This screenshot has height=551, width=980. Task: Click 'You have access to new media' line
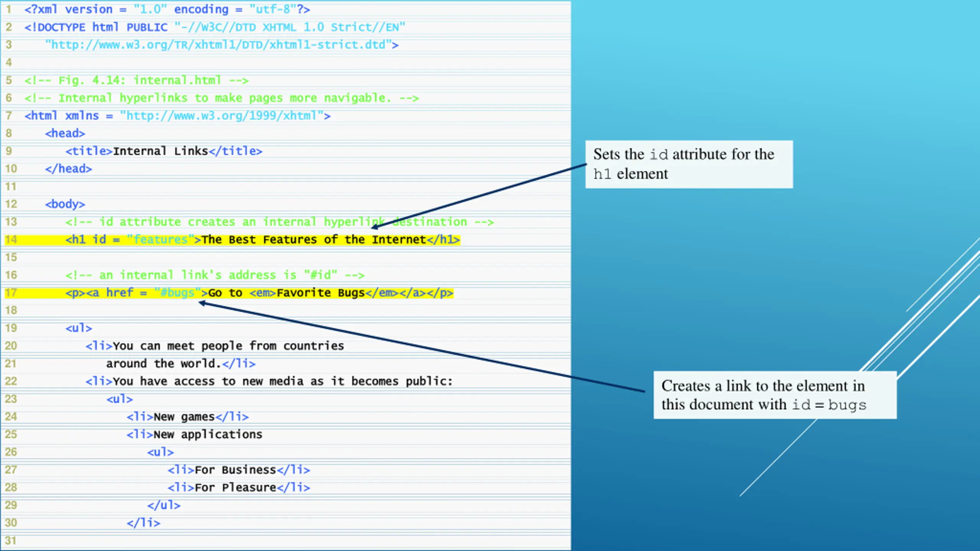point(269,381)
